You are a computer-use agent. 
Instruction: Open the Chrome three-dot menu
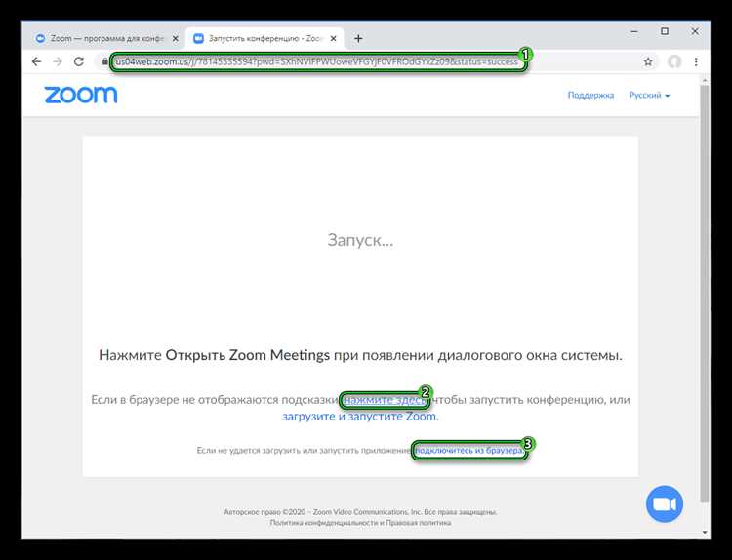click(696, 61)
